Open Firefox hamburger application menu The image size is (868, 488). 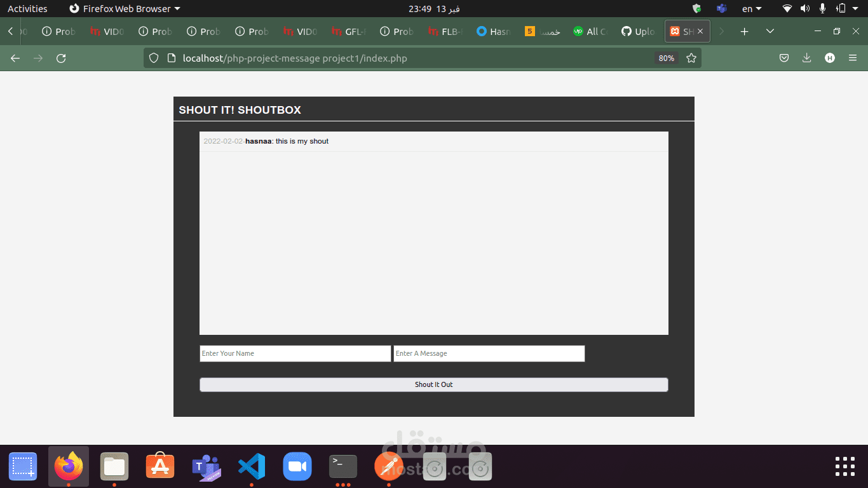tap(853, 58)
